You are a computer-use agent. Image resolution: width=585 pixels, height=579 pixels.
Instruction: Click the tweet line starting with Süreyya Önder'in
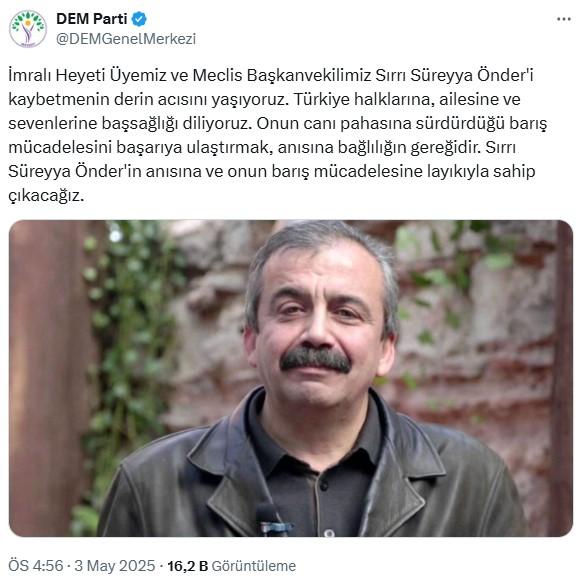(272, 172)
